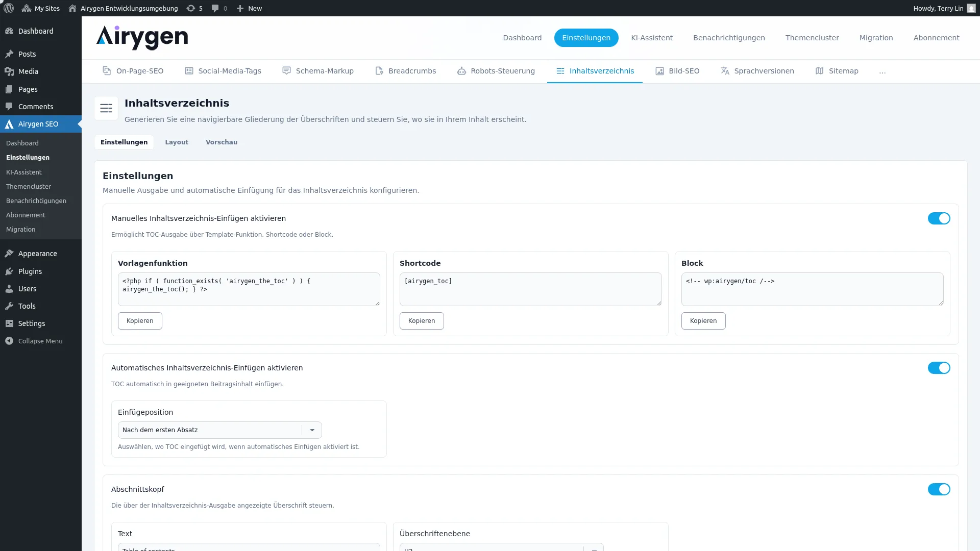Screen dimensions: 980x551
Task: Open Airygen Entwicklungsumgebung site link
Action: pos(124,8)
